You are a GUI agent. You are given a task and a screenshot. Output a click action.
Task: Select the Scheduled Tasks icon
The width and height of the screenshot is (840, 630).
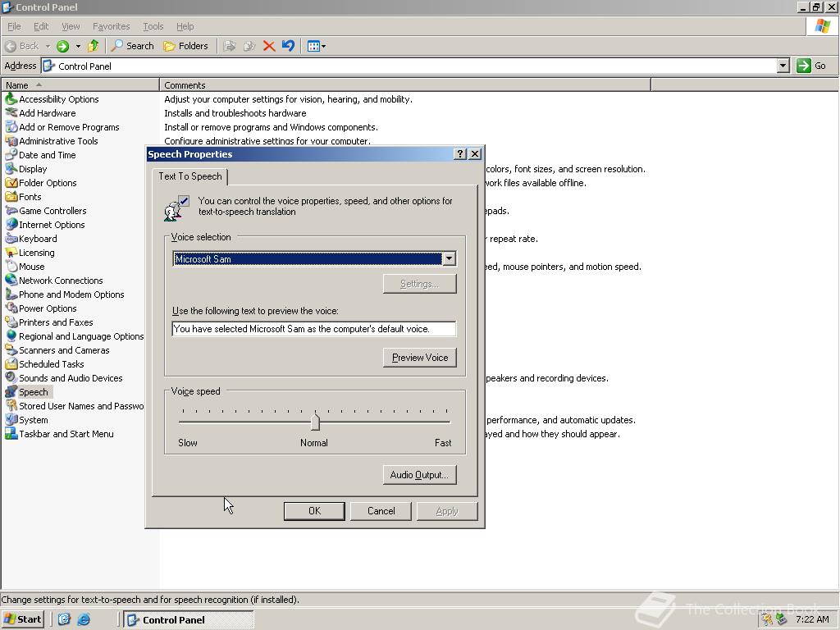pyautogui.click(x=11, y=363)
